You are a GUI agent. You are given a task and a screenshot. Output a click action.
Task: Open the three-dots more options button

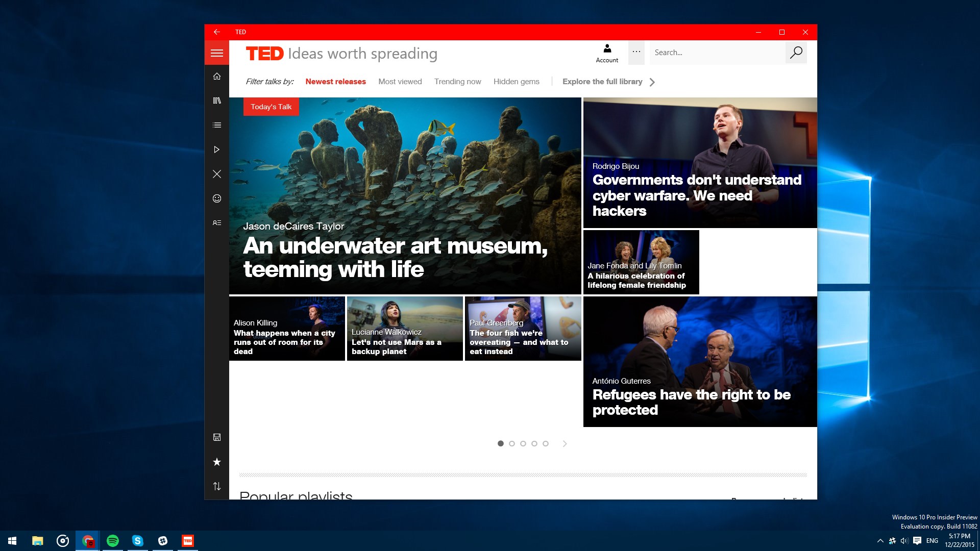coord(636,52)
